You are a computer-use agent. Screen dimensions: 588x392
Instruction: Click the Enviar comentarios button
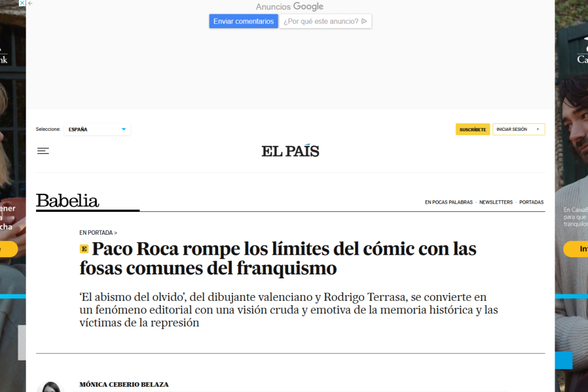(x=243, y=21)
